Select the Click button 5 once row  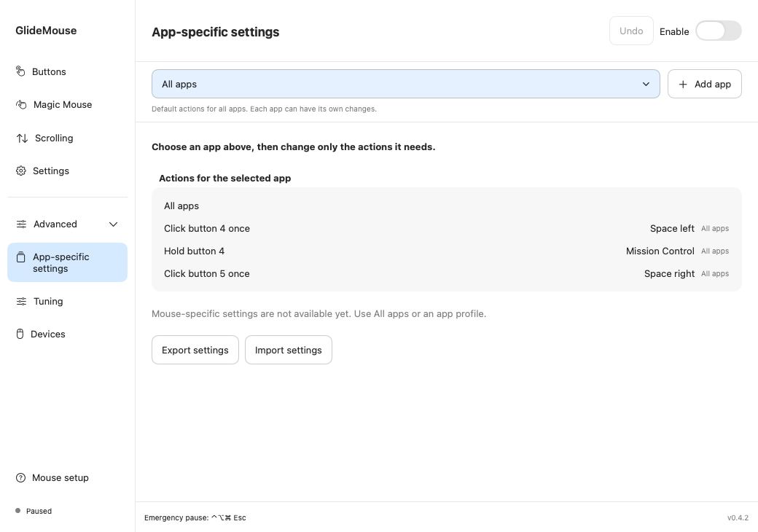click(x=446, y=273)
